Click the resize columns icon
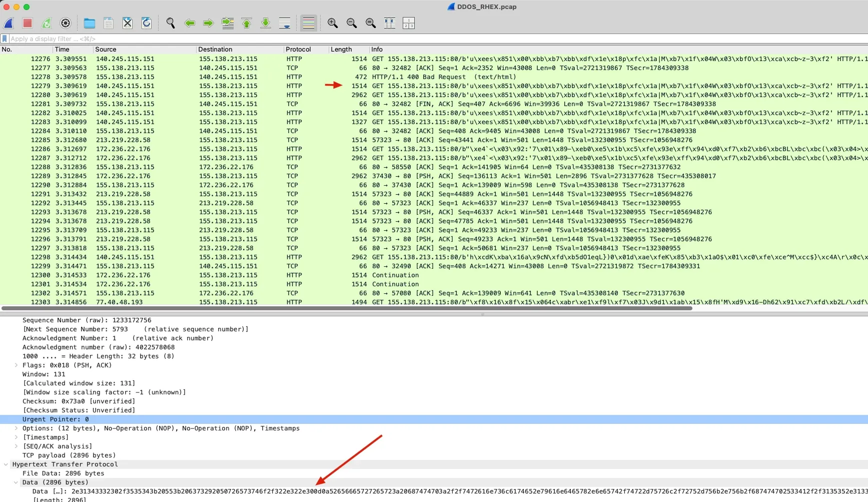Image resolution: width=868 pixels, height=502 pixels. (390, 23)
